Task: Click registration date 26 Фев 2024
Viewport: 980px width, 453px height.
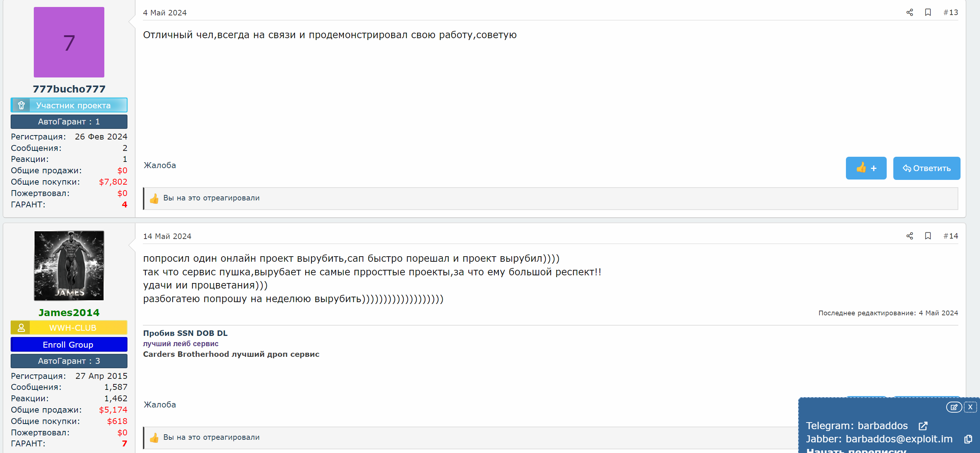Action: click(x=101, y=137)
